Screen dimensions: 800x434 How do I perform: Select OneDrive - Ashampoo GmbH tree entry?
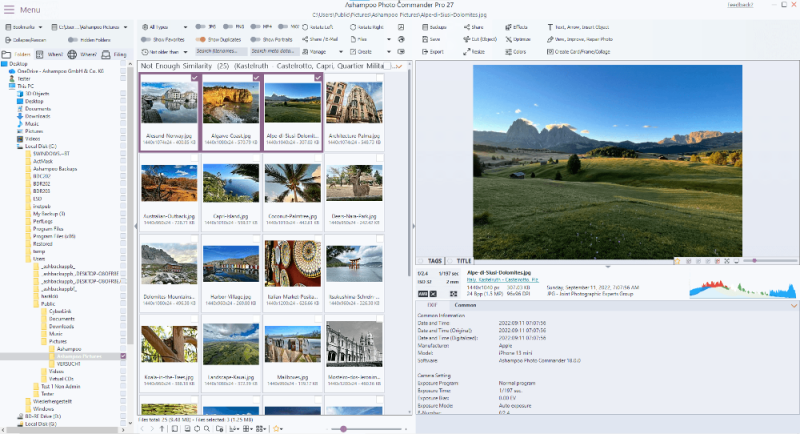point(60,71)
